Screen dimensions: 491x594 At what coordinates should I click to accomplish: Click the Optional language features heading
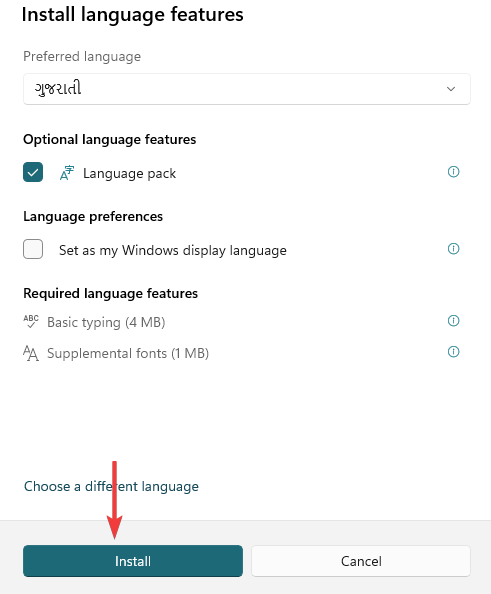coord(109,139)
